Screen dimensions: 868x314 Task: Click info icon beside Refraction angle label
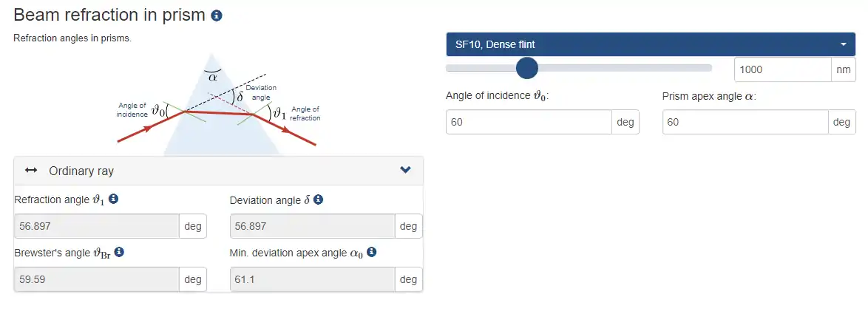pos(114,199)
